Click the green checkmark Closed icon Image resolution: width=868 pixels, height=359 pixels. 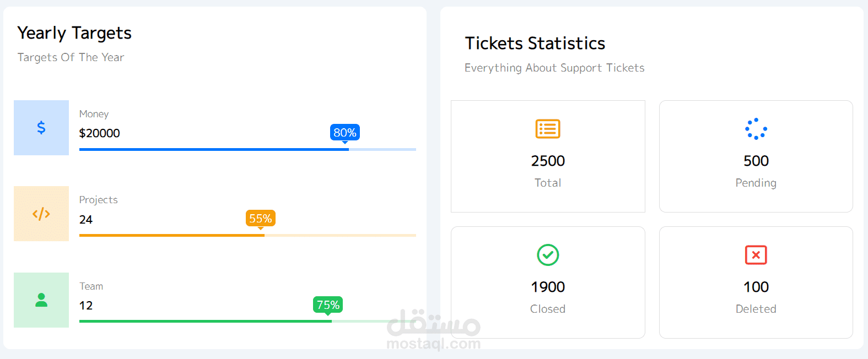pos(548,255)
